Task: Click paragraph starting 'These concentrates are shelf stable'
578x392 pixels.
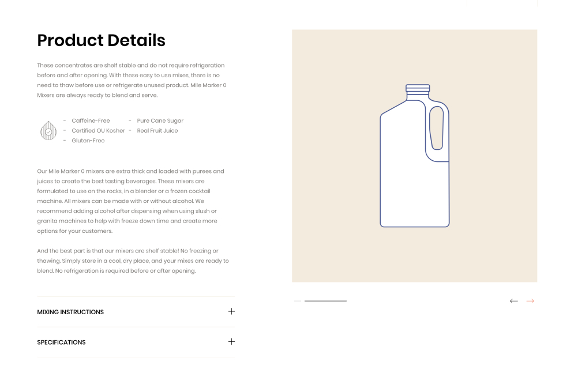Action: (132, 80)
